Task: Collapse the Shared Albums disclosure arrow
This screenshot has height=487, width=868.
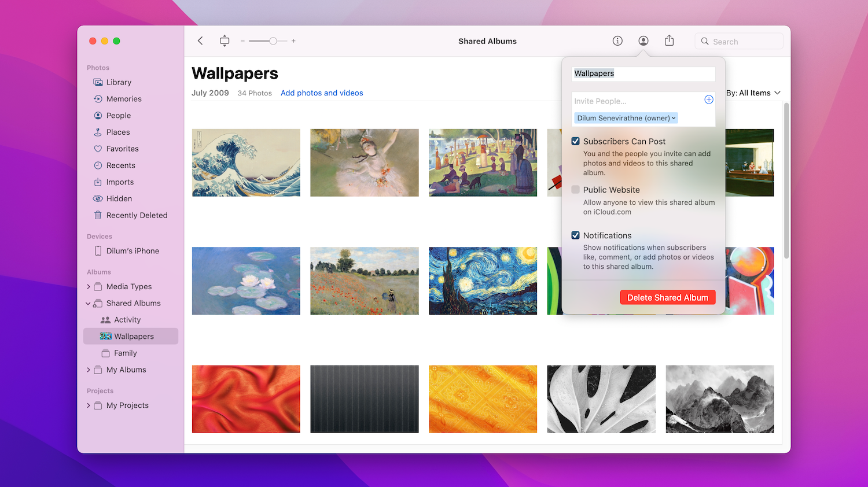Action: [x=88, y=303]
